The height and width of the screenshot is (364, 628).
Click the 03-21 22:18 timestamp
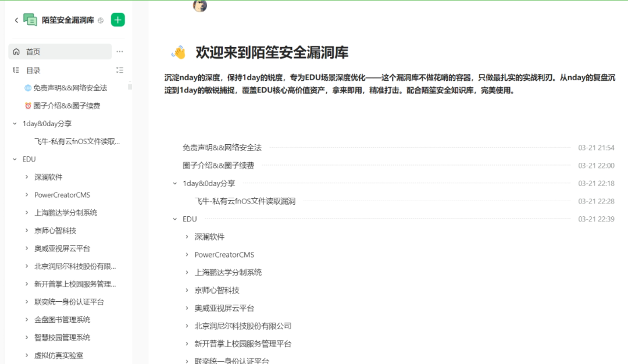pos(596,183)
